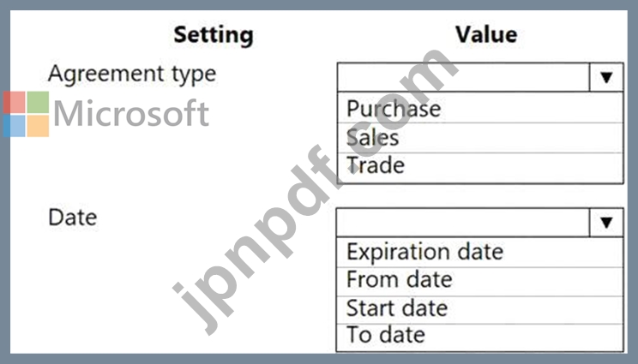
Task: Select the Expiration date option
Action: point(424,252)
